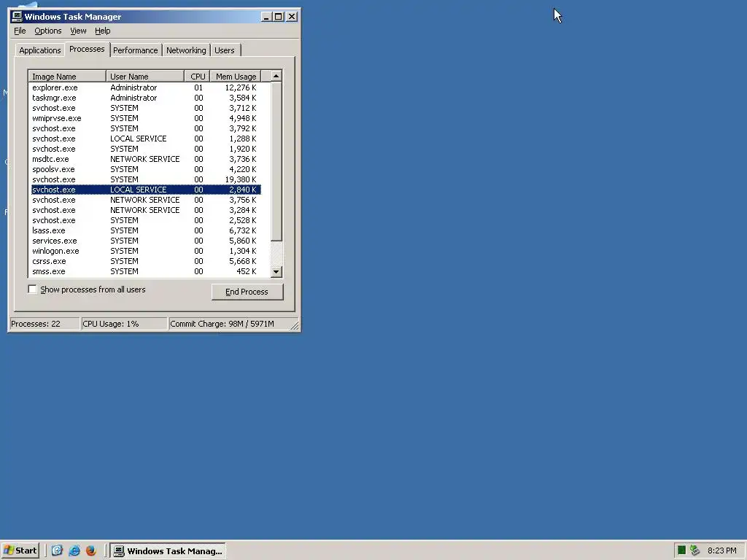Screen dimensions: 747x560
Task: Open Internet Explorer from quick launch
Action: [74, 551]
